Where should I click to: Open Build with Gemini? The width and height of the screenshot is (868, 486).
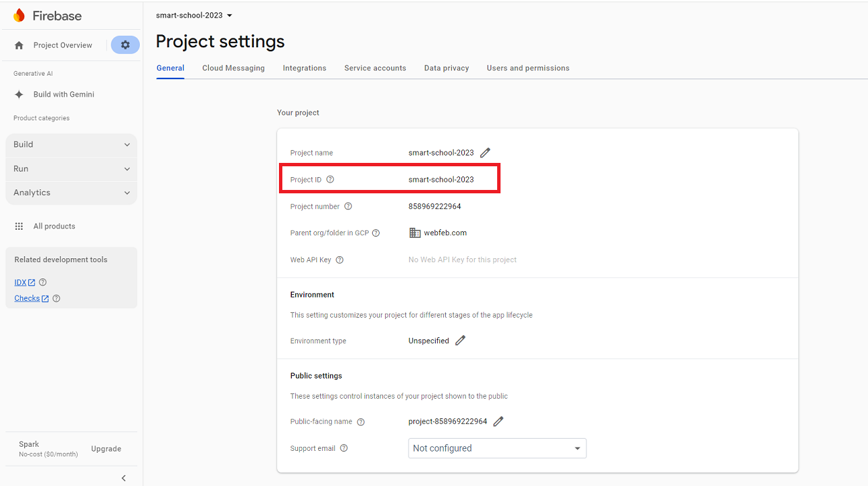tap(63, 95)
